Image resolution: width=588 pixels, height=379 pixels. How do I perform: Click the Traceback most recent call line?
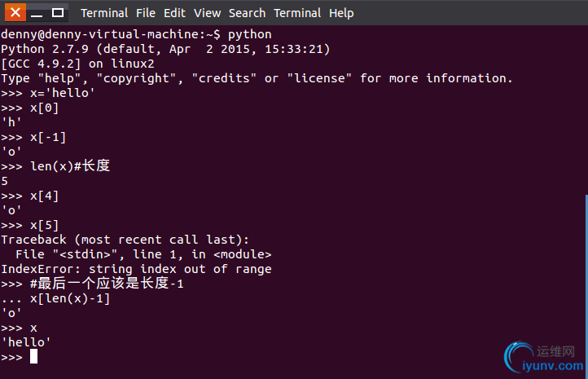(x=125, y=240)
